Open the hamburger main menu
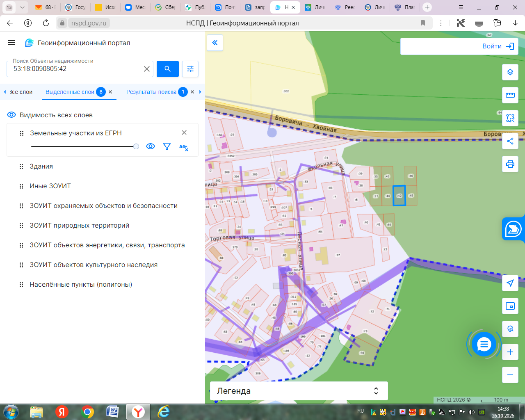Viewport: 525px width, 420px height. tap(11, 43)
